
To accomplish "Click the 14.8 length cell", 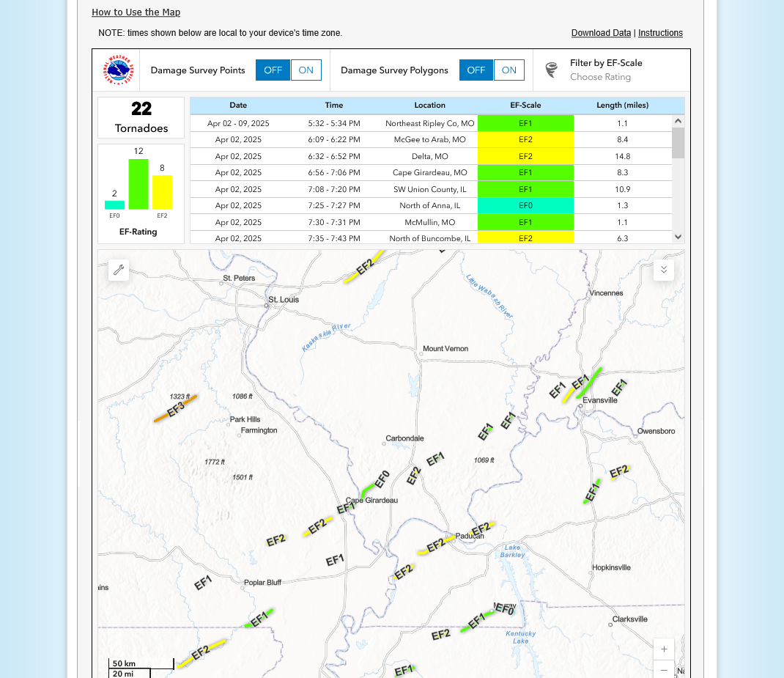I will [x=623, y=156].
